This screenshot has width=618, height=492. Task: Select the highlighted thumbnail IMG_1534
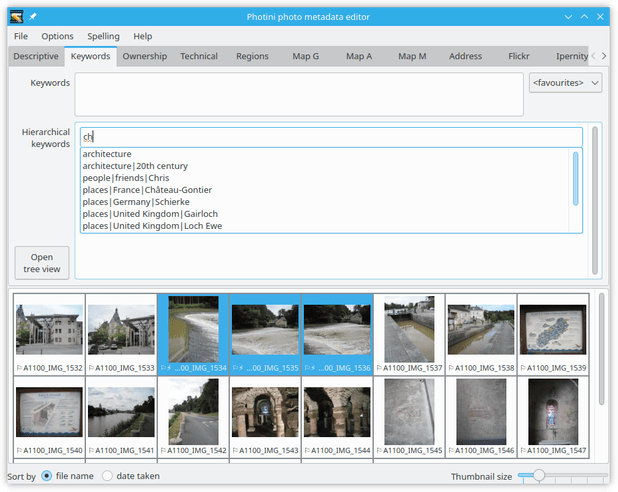pos(193,333)
